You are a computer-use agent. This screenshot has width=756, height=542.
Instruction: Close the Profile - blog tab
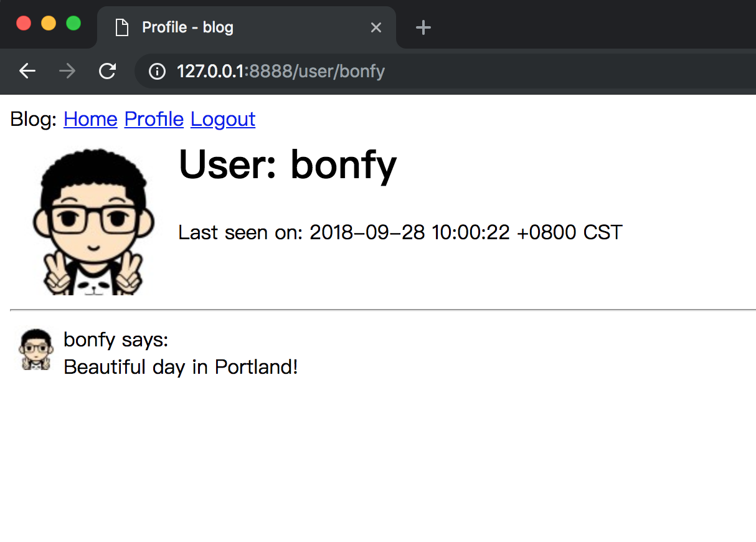376,27
